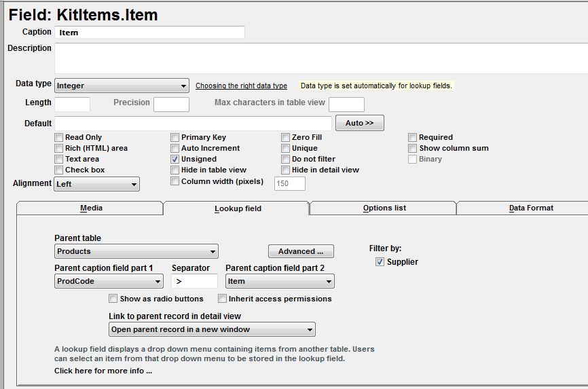Viewport: 588px width, 389px height.
Task: Open Link to parent record dropdown
Action: (x=212, y=329)
